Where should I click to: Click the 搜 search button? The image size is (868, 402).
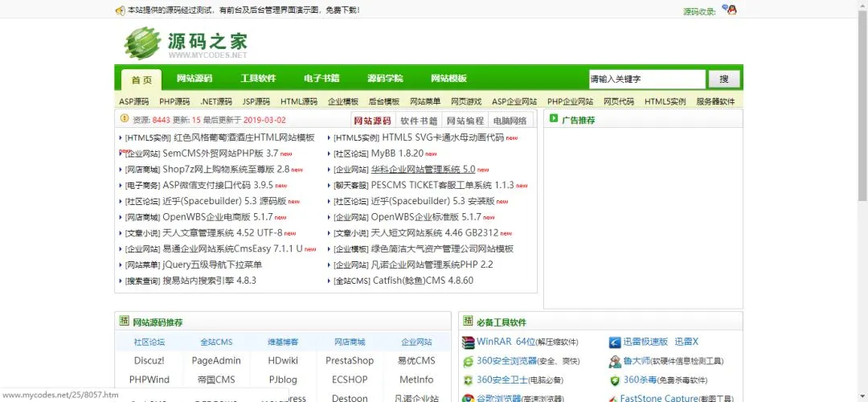click(x=724, y=79)
